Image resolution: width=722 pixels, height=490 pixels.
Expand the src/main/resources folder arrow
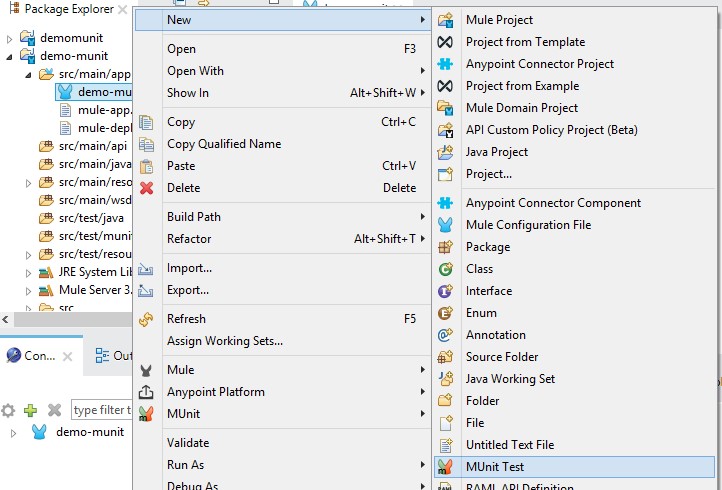point(28,183)
